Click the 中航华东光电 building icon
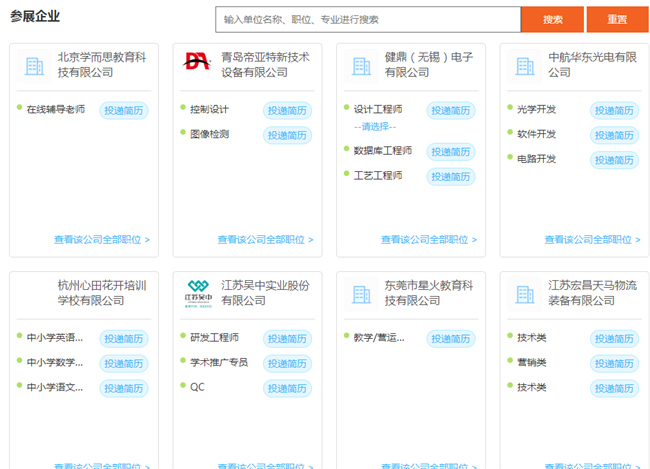This screenshot has height=469, width=650. pyautogui.click(x=525, y=66)
